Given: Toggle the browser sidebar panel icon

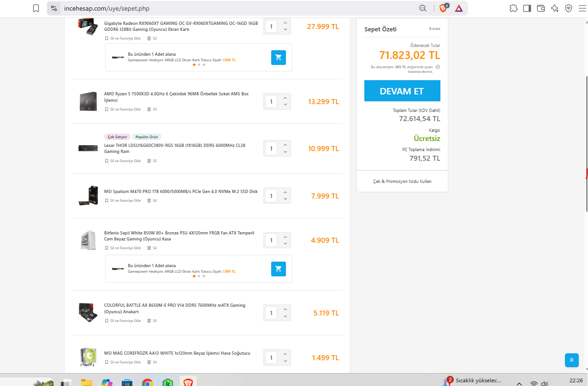Looking at the screenshot, I should (527, 8).
